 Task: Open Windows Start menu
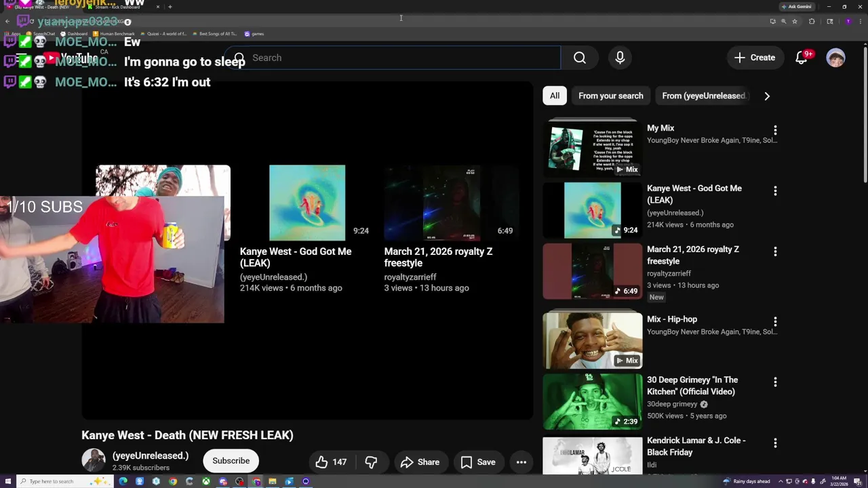point(8,482)
